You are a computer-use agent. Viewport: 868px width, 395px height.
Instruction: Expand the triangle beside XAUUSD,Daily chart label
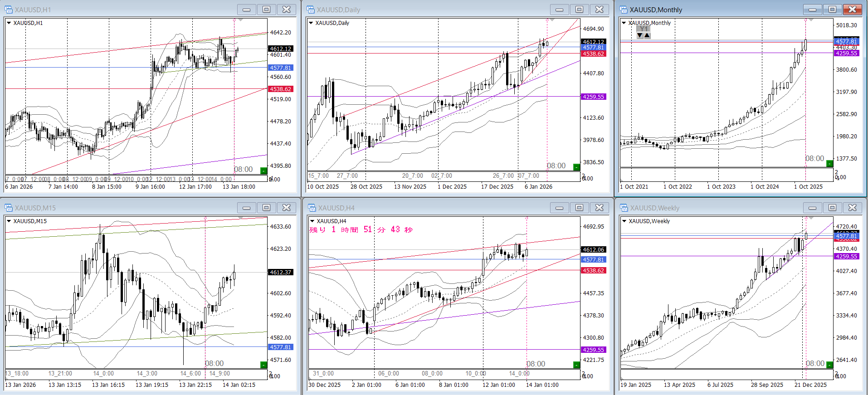(x=311, y=23)
